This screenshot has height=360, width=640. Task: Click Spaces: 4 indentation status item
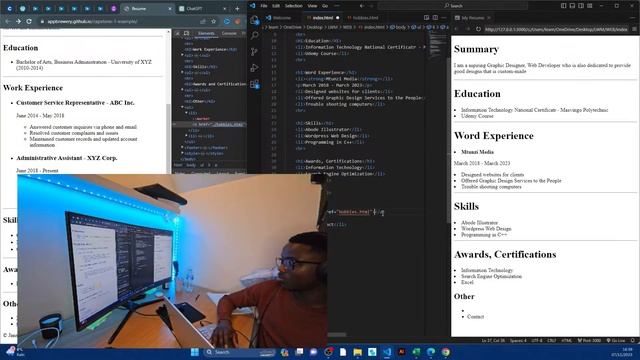tap(518, 340)
